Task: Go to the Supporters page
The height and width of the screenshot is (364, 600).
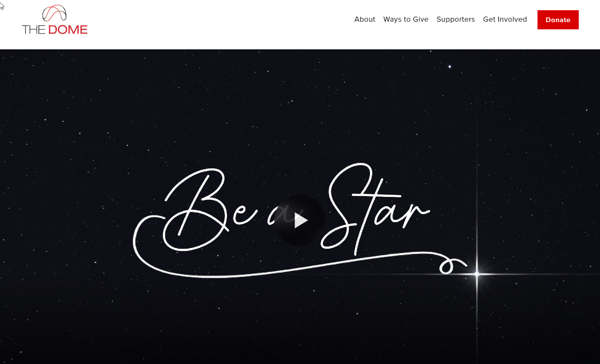Action: pyautogui.click(x=455, y=19)
